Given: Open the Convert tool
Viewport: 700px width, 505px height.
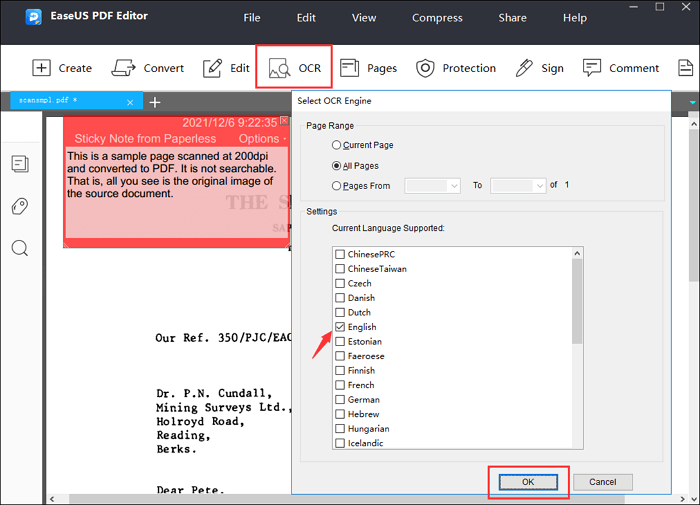Looking at the screenshot, I should tap(148, 68).
